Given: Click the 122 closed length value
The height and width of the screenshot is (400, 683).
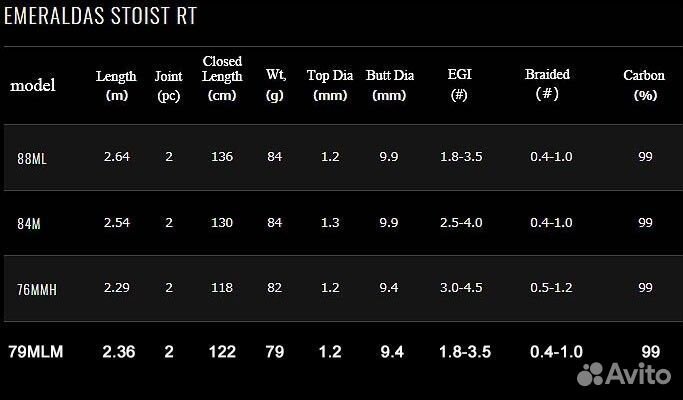Looking at the screenshot, I should (222, 352).
